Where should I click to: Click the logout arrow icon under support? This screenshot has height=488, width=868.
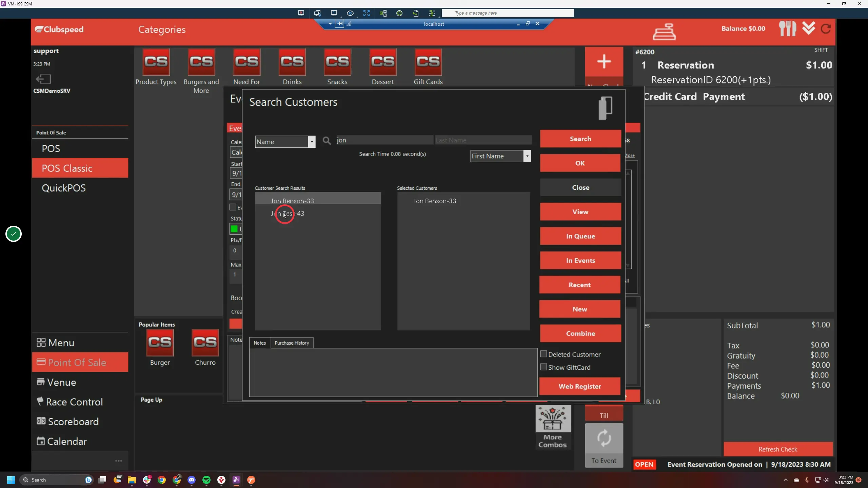point(43,79)
